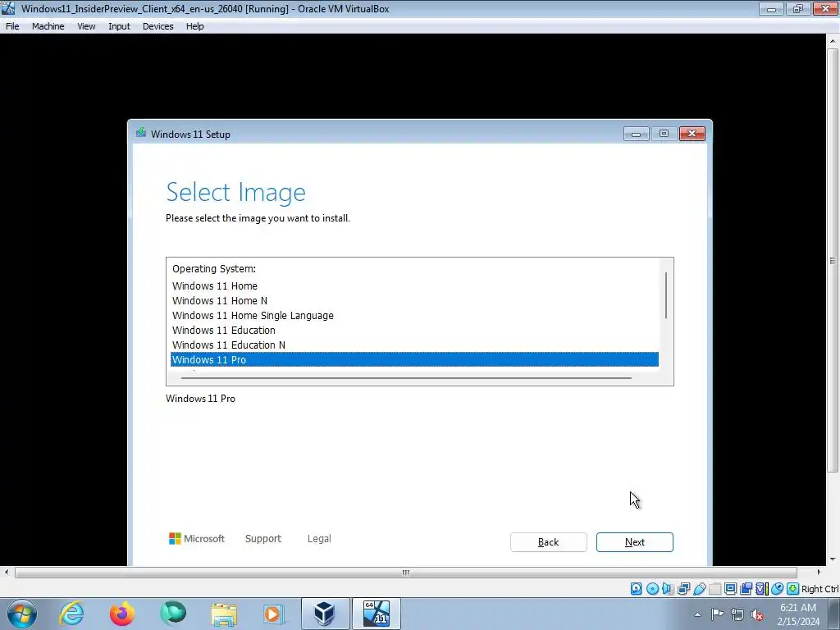Click the hard disk activity status icon
840x630 pixels.
pyautogui.click(x=636, y=589)
